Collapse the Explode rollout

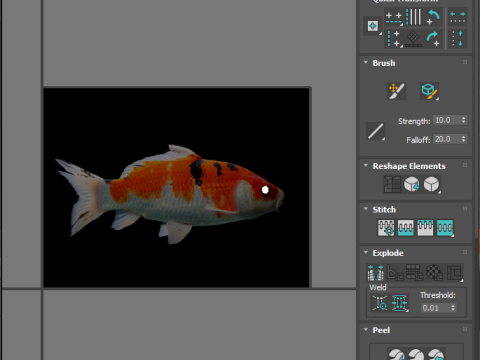click(x=366, y=253)
